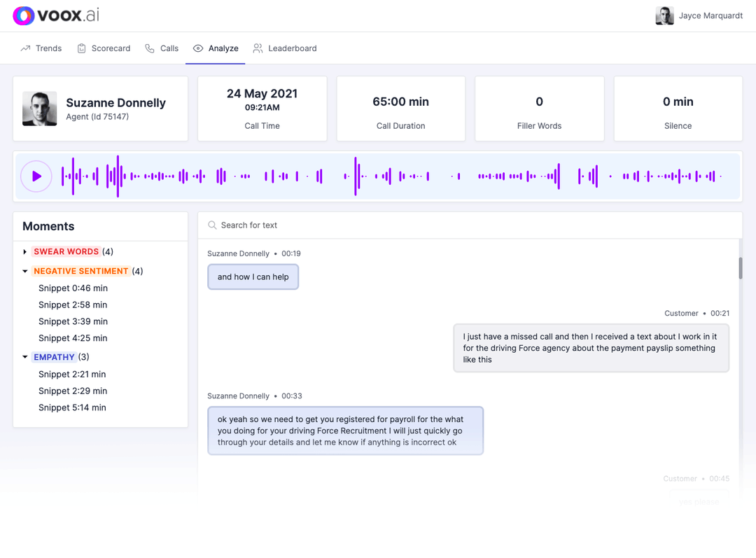Expand the Swear Words moments group
The image size is (756, 558).
point(25,252)
